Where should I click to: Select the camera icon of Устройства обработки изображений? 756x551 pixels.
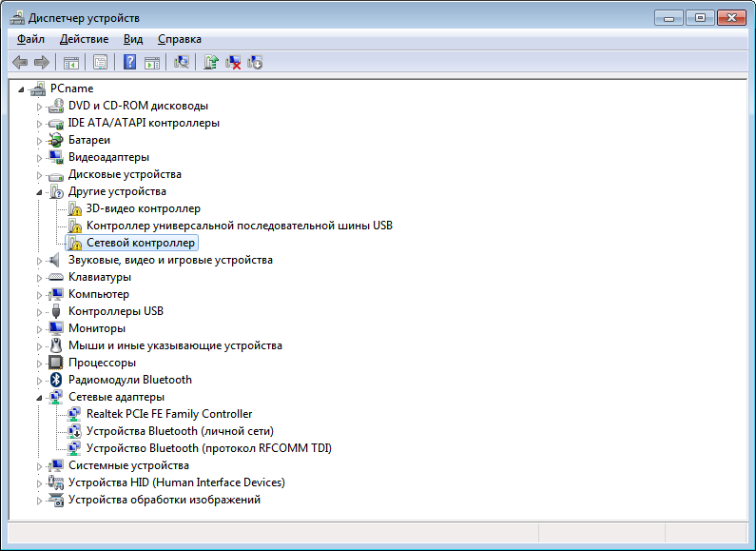[x=56, y=500]
